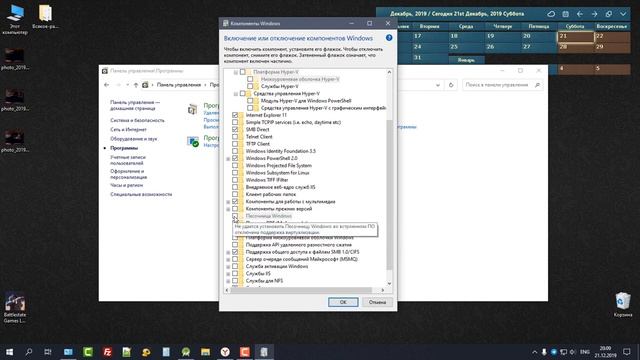640x360 pixels.
Task: Uncheck Internet Explorer 11 component
Action: pyautogui.click(x=235, y=115)
